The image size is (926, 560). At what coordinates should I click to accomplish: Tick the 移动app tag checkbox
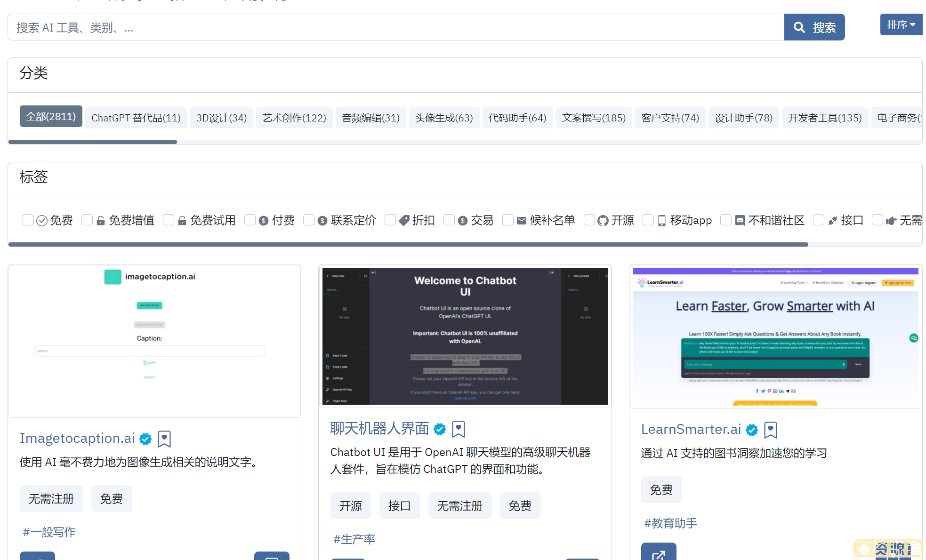(648, 220)
